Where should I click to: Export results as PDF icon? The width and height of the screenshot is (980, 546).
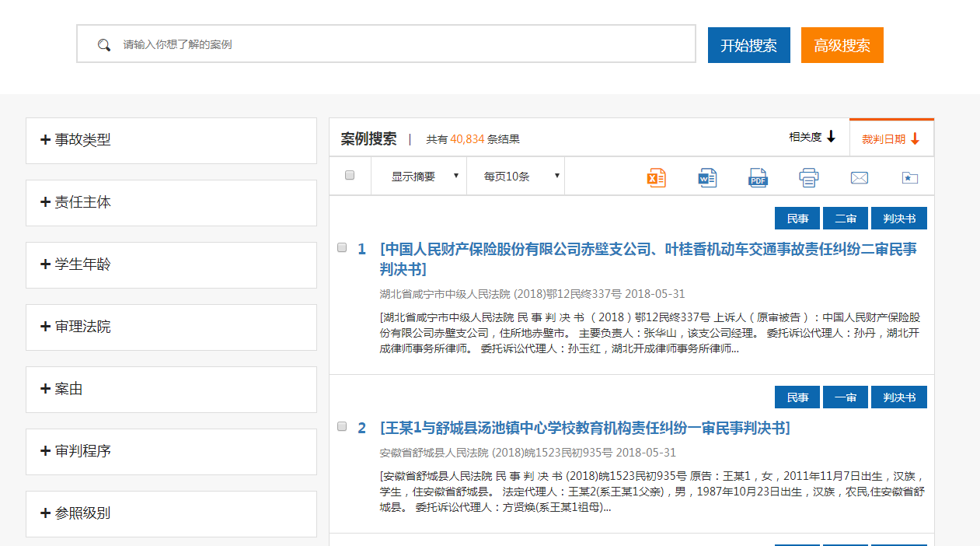point(758,177)
